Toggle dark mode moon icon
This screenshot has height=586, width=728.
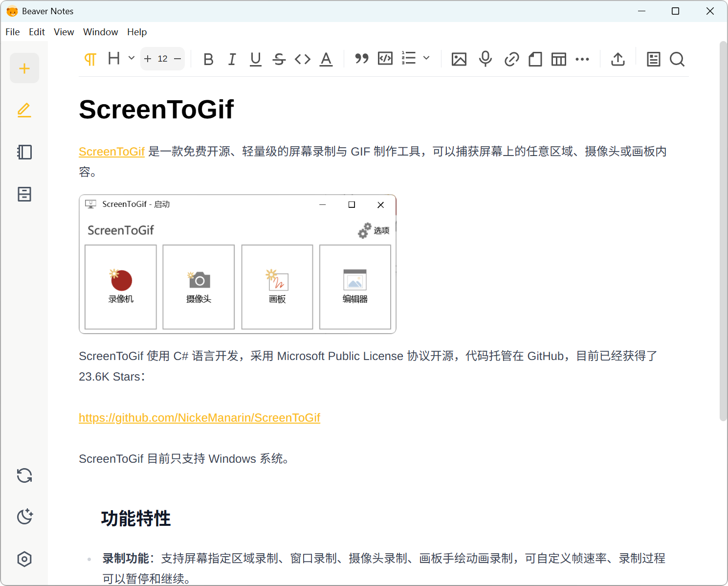pos(24,517)
